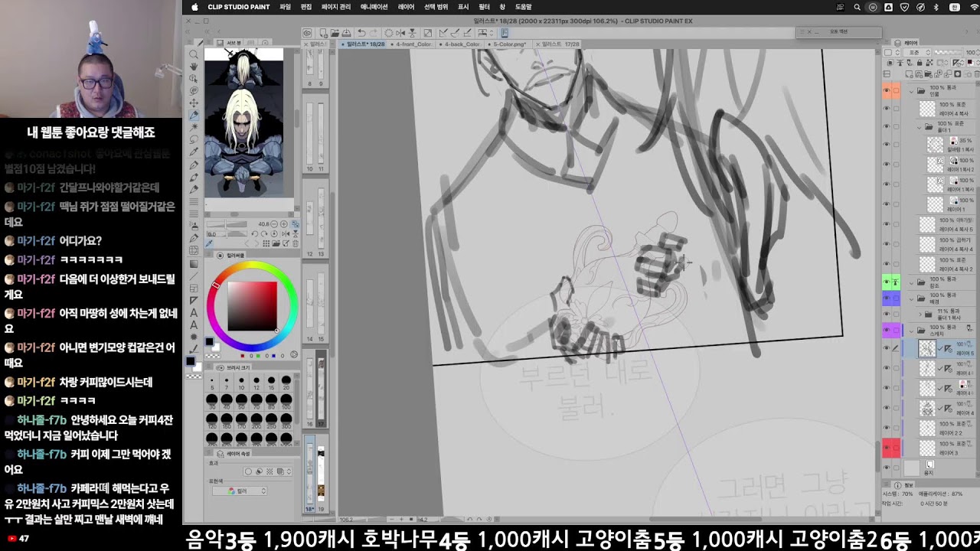Select the Hand move-view tool
Screen dimensions: 980x551
pyautogui.click(x=194, y=67)
